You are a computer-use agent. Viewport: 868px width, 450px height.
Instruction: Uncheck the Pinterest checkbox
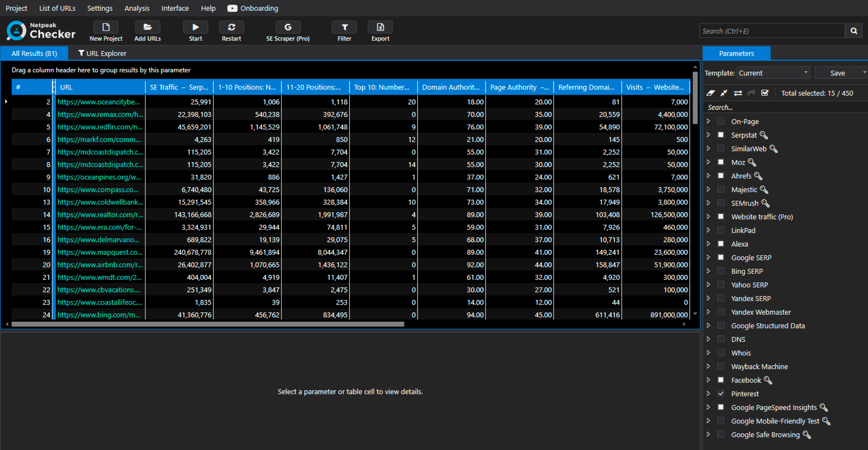[x=721, y=394]
